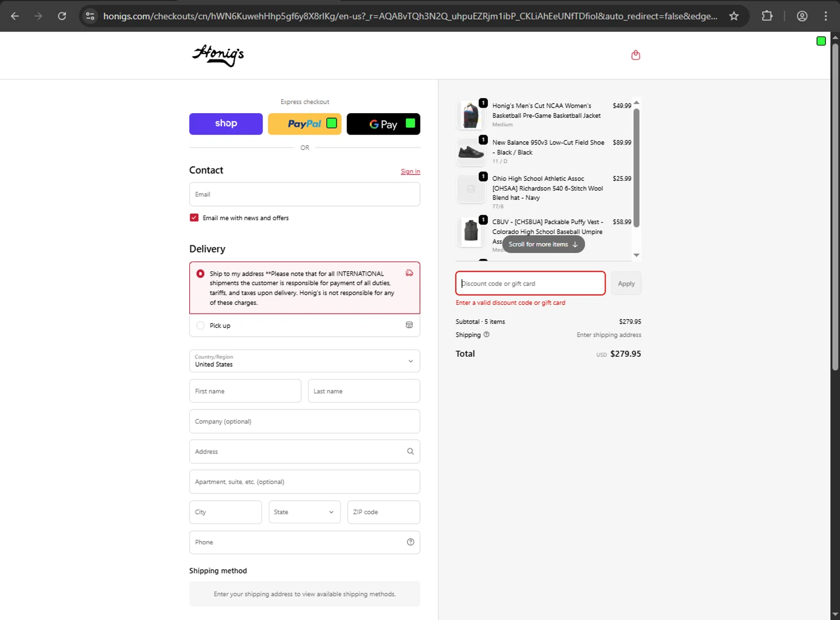Click the City field
This screenshot has height=620, width=840.
coord(225,512)
